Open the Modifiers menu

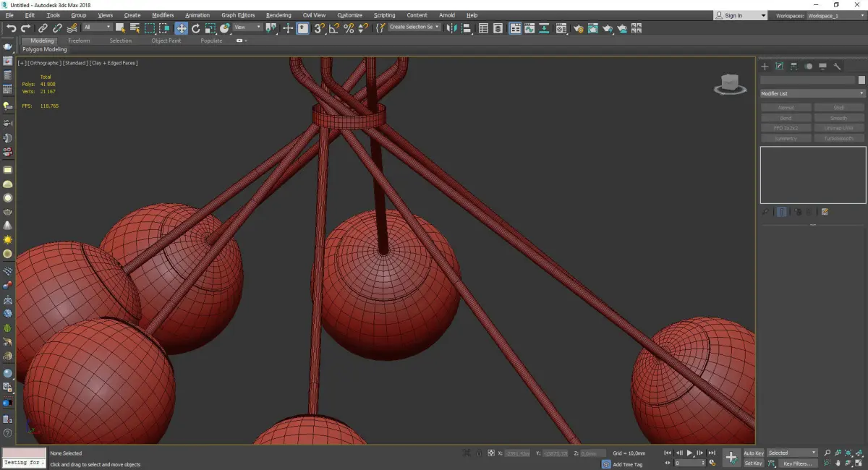163,15
